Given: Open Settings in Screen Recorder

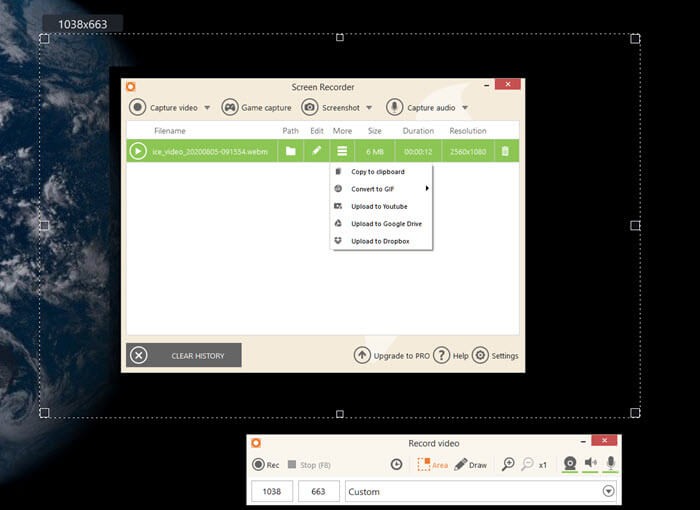Looking at the screenshot, I should [495, 355].
